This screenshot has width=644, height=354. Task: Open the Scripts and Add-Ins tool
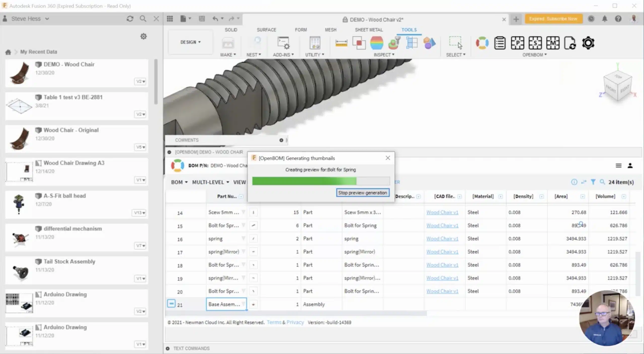[283, 43]
